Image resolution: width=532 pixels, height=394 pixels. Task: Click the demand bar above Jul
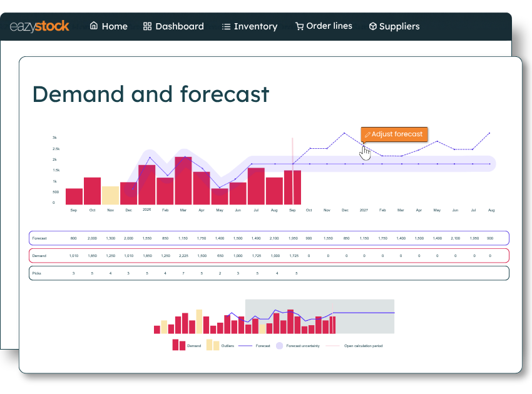pyautogui.click(x=256, y=186)
